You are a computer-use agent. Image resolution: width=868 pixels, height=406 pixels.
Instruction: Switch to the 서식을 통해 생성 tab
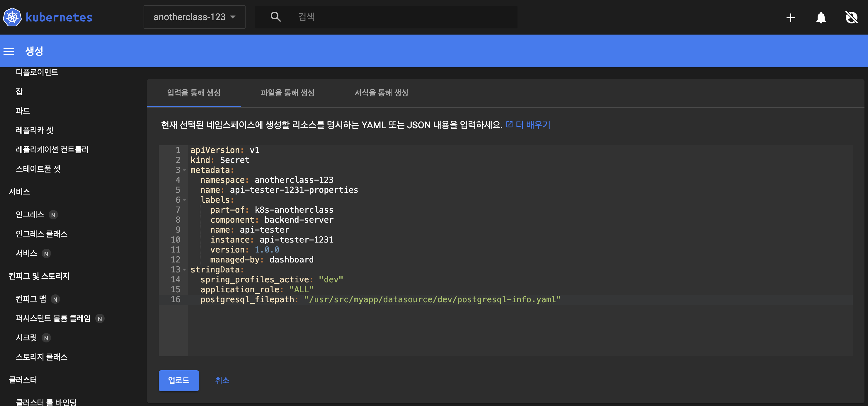[381, 93]
